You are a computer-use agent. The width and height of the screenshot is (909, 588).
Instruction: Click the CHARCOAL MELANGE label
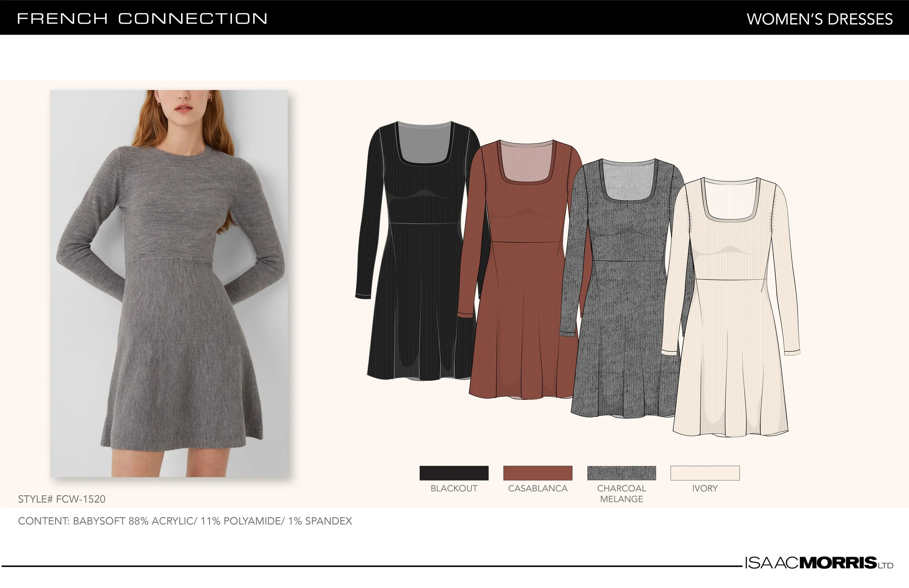(621, 494)
